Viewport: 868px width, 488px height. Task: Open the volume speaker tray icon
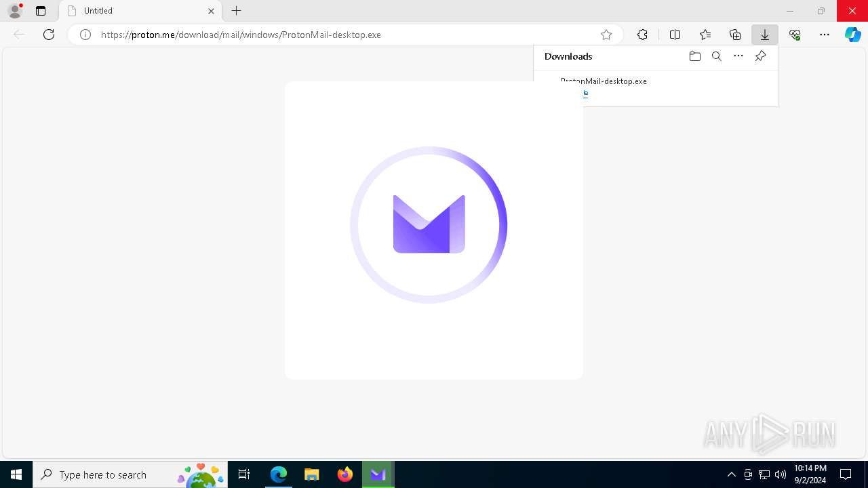[781, 474]
